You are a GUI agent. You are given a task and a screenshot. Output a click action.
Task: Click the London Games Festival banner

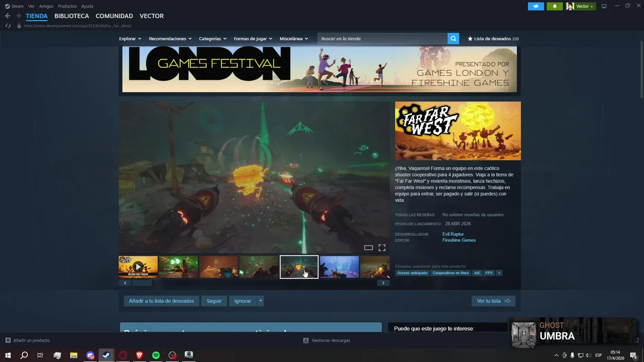point(319,69)
